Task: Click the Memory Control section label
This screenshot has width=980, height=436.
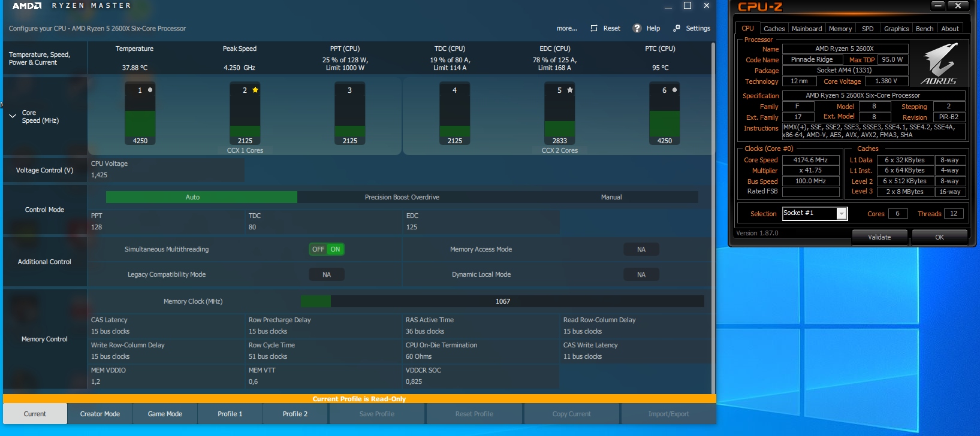Action: point(44,339)
